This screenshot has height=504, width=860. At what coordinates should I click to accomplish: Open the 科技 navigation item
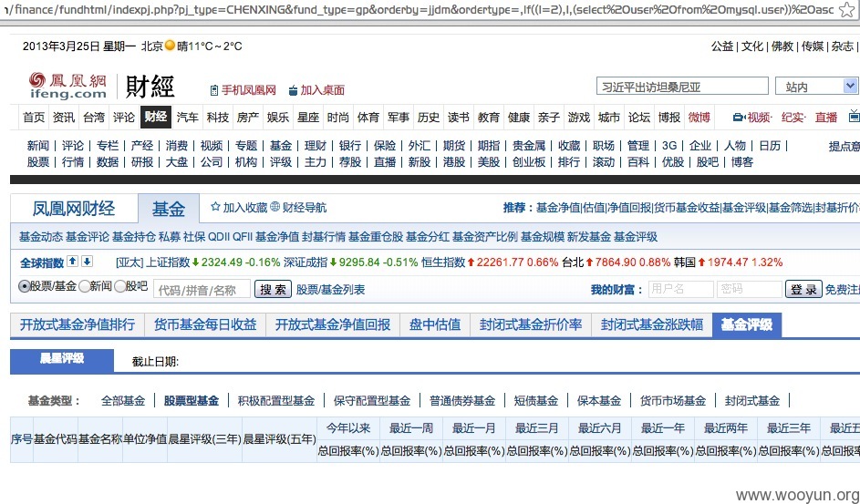point(218,118)
